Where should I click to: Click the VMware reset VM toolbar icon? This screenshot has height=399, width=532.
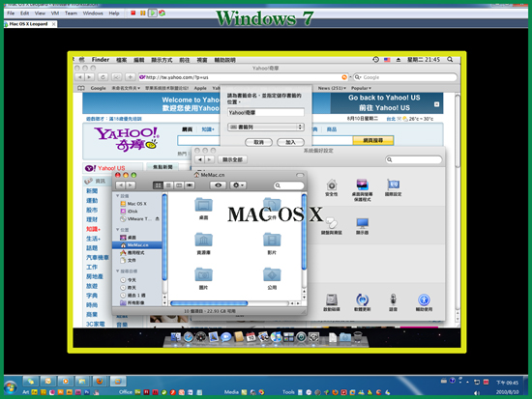[163, 13]
